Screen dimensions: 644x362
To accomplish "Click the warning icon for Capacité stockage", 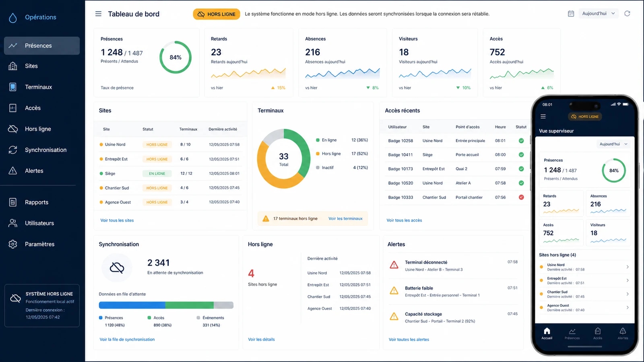I will point(394,317).
